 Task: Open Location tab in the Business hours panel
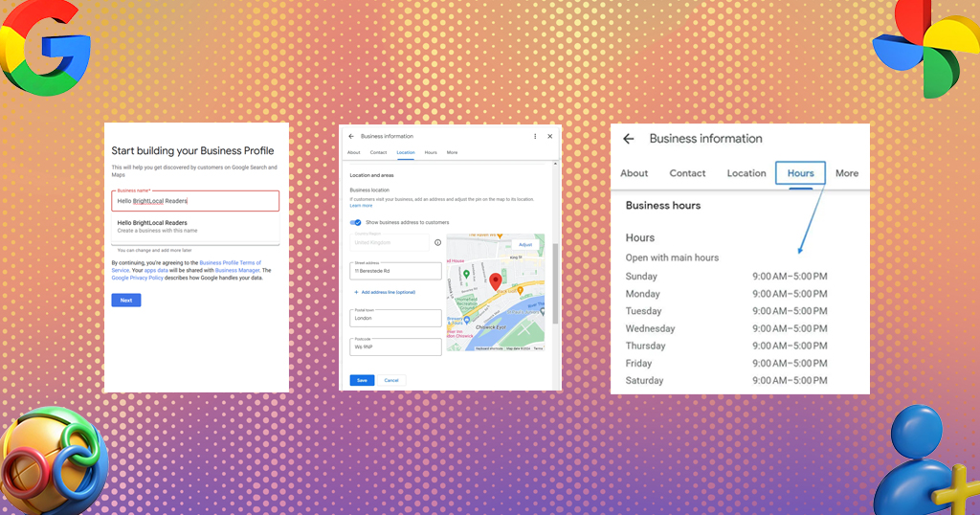746,173
